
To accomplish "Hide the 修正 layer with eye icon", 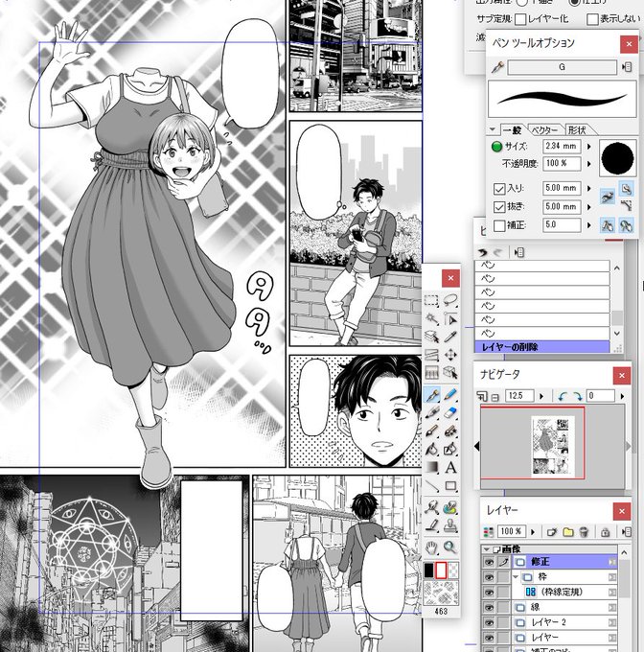I will [489, 562].
